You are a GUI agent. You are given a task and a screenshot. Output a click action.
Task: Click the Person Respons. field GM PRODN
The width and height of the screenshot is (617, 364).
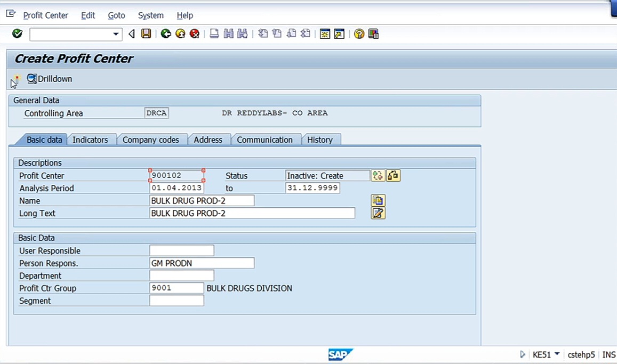coord(202,263)
